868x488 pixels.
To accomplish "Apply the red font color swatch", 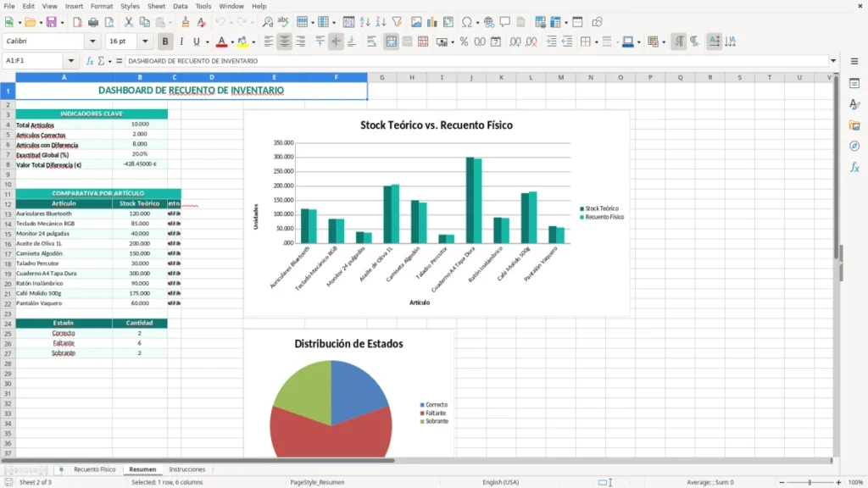I will 221,42.
